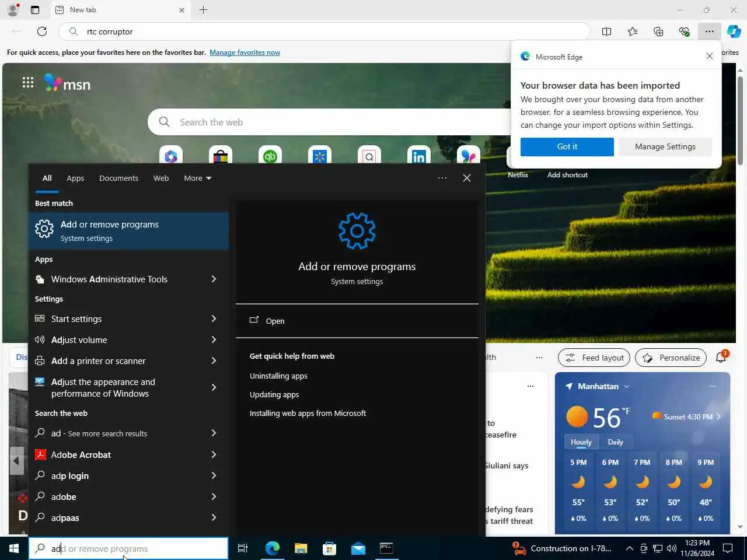Open File Explorer from taskbar
The image size is (747, 560).
pos(301,548)
